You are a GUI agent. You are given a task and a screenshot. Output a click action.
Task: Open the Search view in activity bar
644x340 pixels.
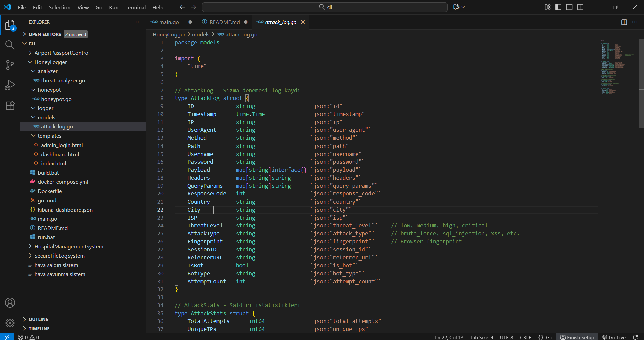click(x=10, y=45)
